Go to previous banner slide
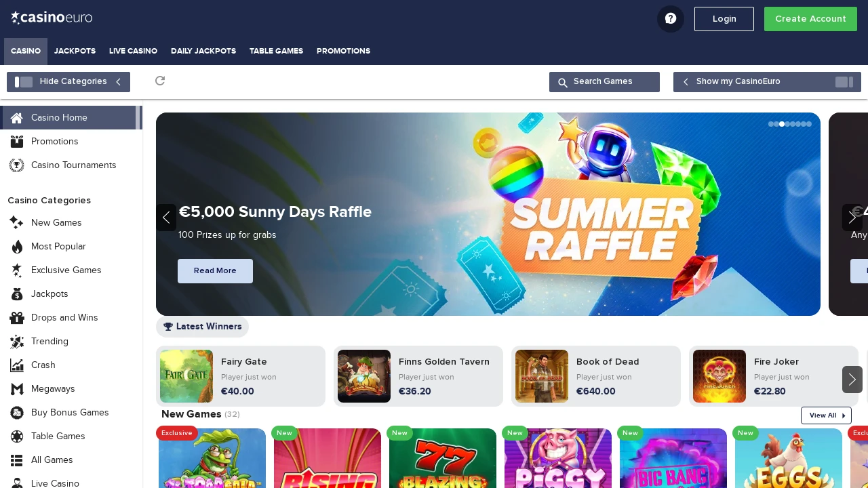This screenshot has width=868, height=488. (166, 218)
